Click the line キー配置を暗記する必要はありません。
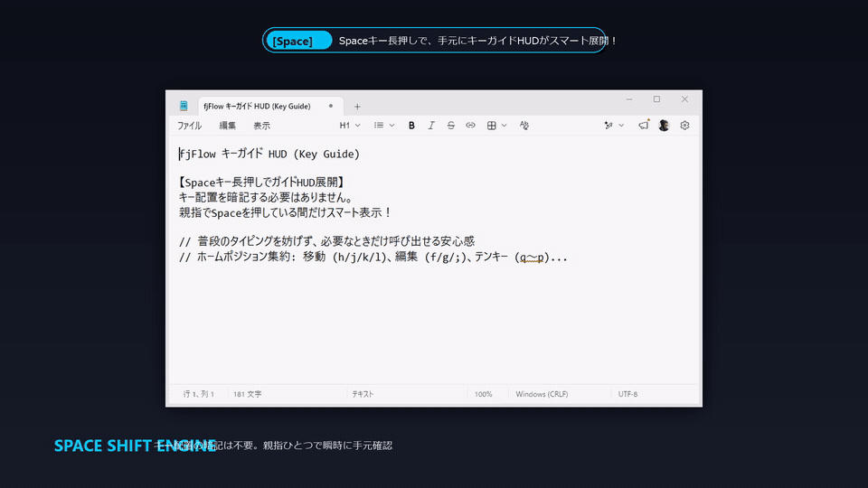Screen dimensions: 868x488 266,198
